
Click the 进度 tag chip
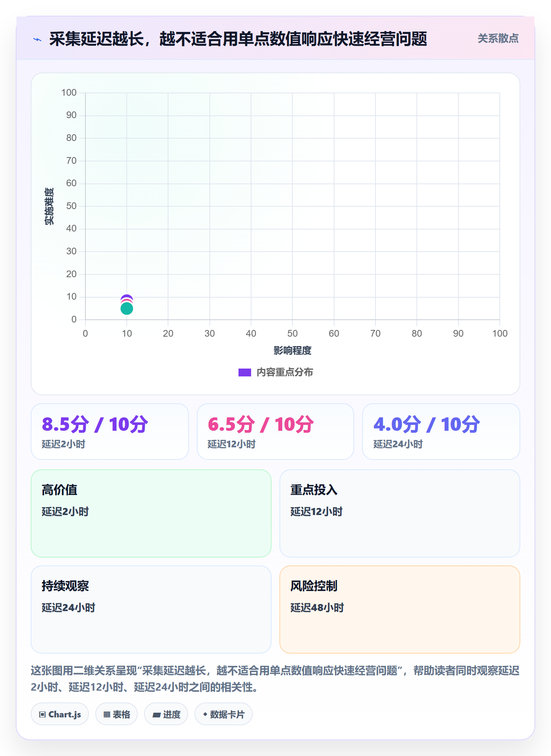click(x=166, y=714)
